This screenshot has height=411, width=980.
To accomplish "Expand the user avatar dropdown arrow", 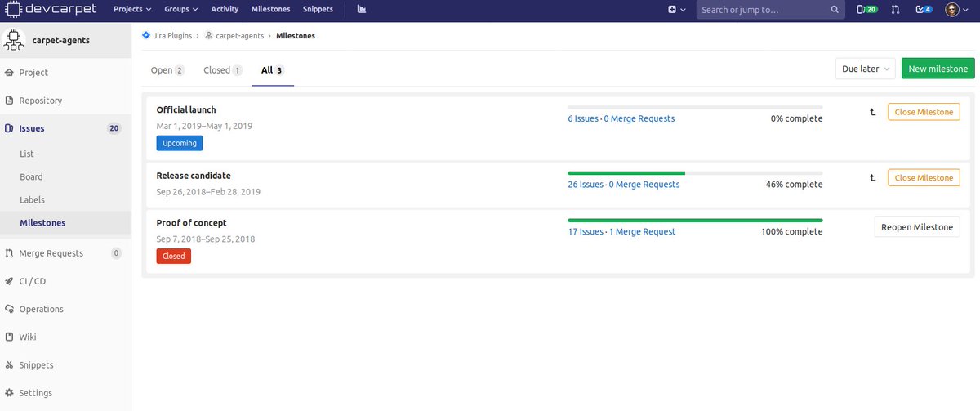I will click(x=965, y=10).
